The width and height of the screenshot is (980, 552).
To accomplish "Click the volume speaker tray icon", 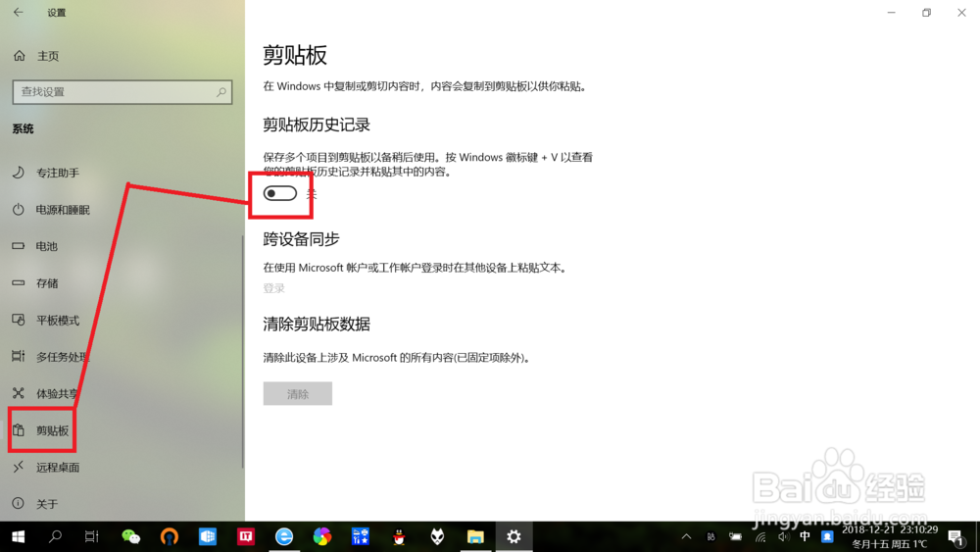I will tap(784, 537).
